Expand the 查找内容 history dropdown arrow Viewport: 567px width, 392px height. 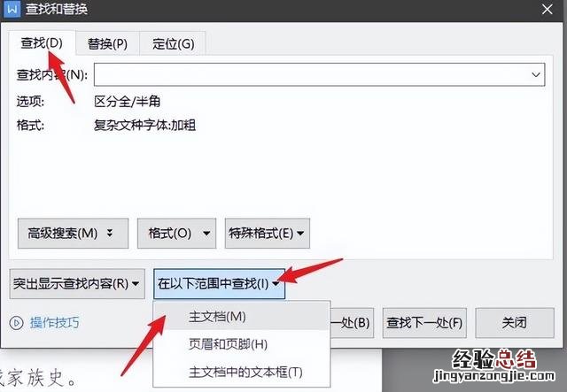[x=535, y=75]
